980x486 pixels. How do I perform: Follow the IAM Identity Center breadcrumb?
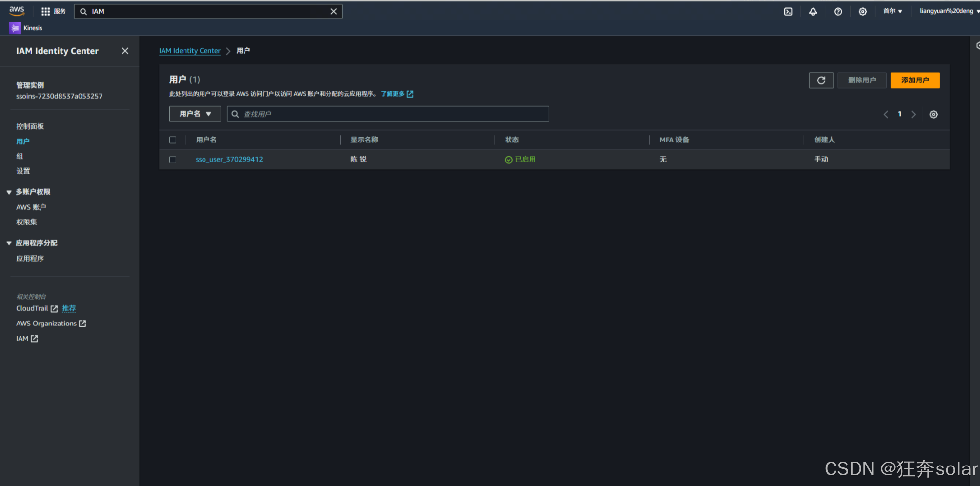190,51
